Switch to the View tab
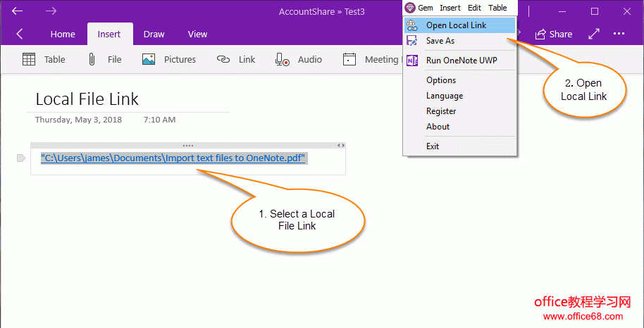 point(197,34)
